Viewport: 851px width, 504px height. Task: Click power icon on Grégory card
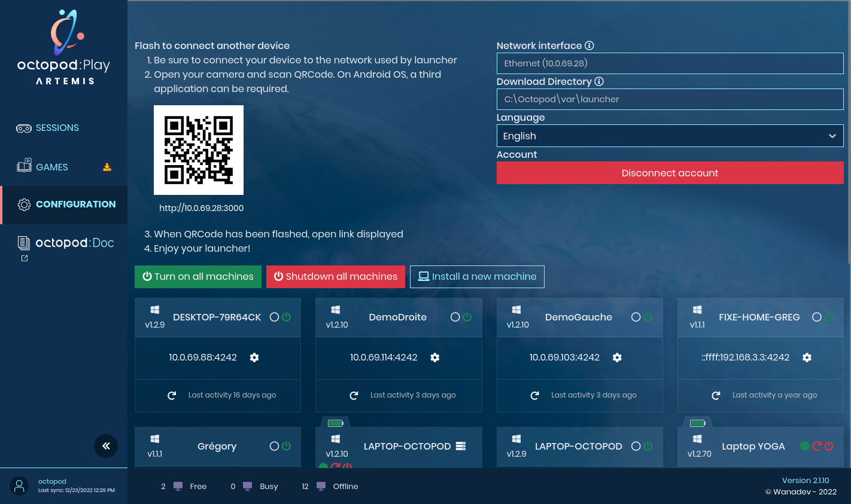coord(287,446)
